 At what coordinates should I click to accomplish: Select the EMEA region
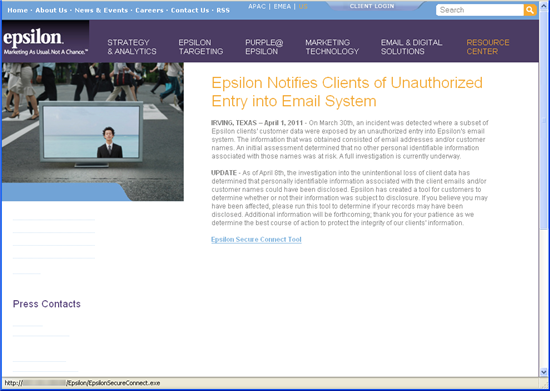click(x=282, y=6)
